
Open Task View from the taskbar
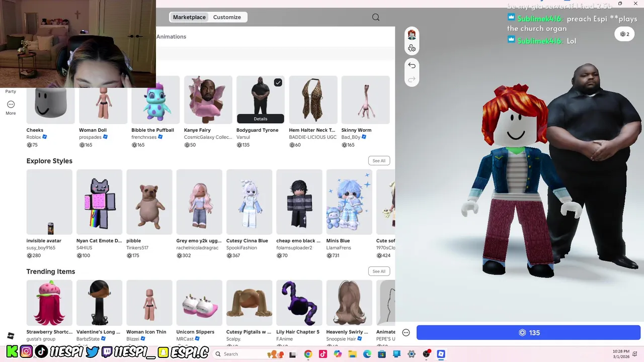tap(292, 354)
